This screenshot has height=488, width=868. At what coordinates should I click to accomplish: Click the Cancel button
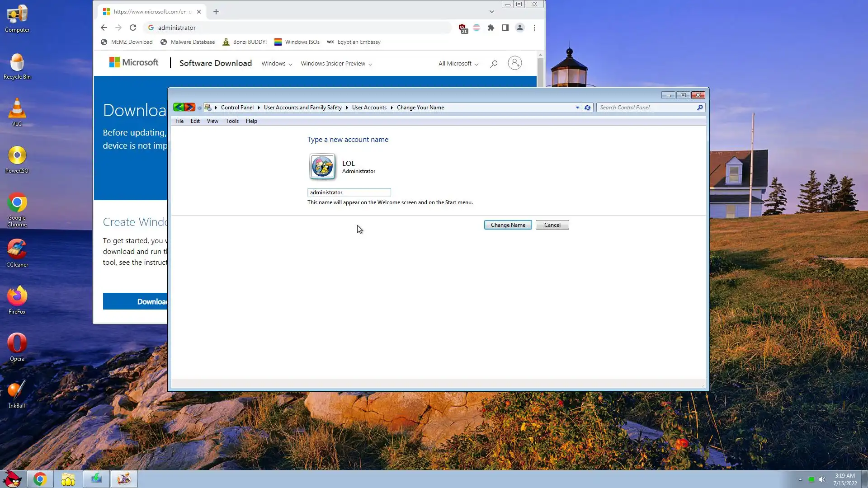(552, 225)
